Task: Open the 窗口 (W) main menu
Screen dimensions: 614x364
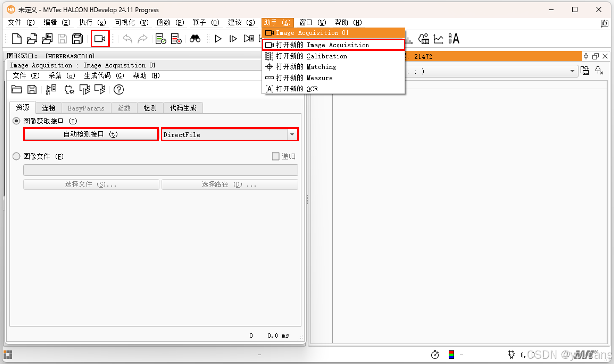Action: tap(313, 22)
